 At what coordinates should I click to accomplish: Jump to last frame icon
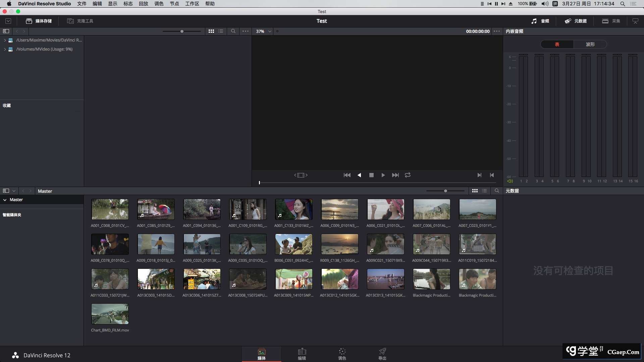[395, 175]
